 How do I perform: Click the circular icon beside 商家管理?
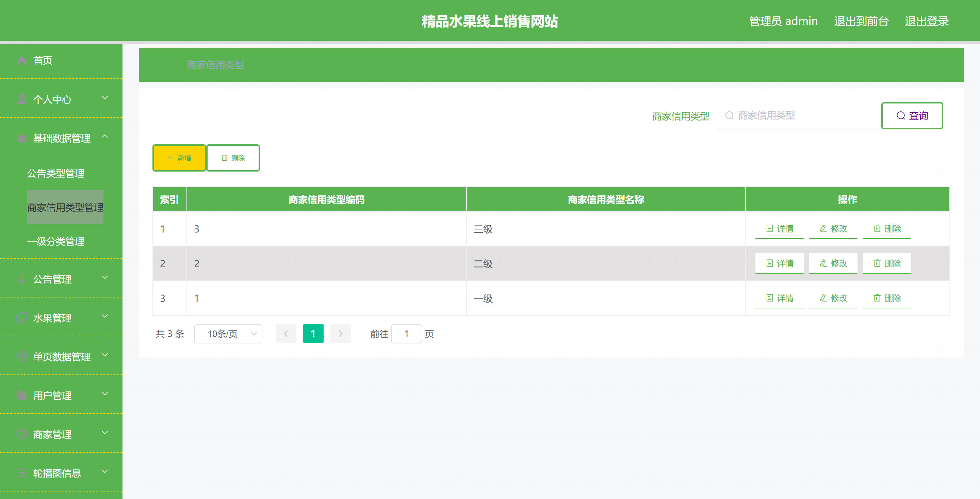(x=22, y=434)
